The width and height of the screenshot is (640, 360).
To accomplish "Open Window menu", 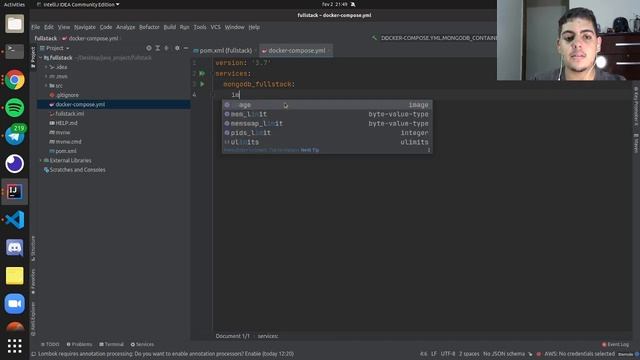I will point(235,27).
